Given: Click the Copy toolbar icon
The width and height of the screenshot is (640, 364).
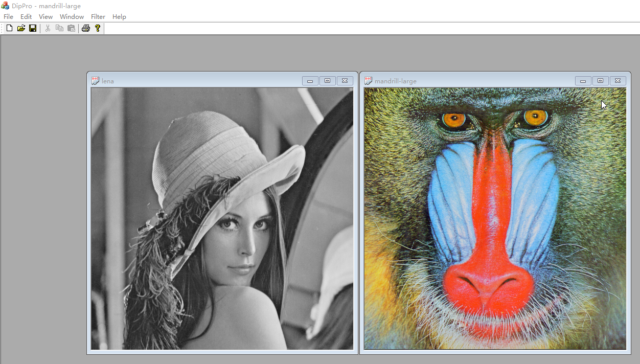Looking at the screenshot, I should [59, 28].
